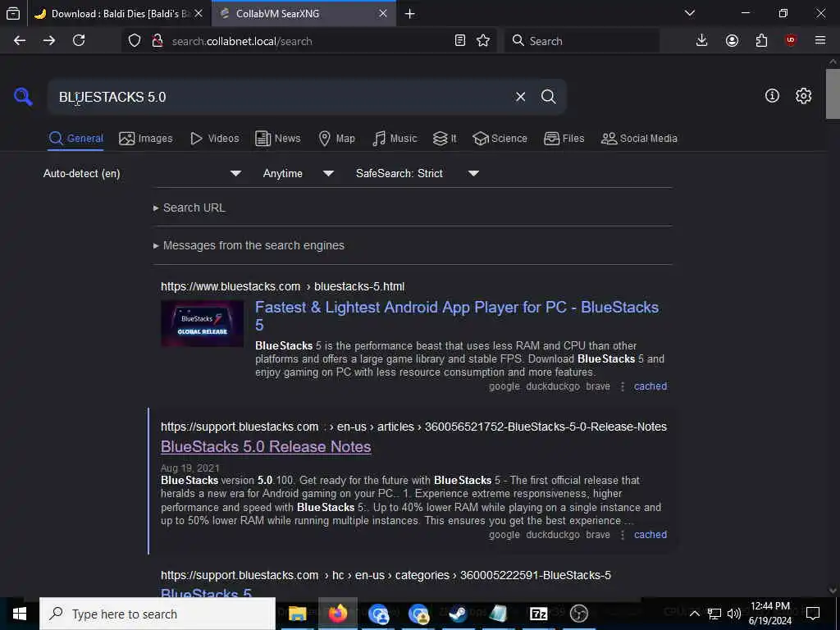Select the CollabVM SearXNG tab
Screen dimensions: 840x630
pos(304,14)
